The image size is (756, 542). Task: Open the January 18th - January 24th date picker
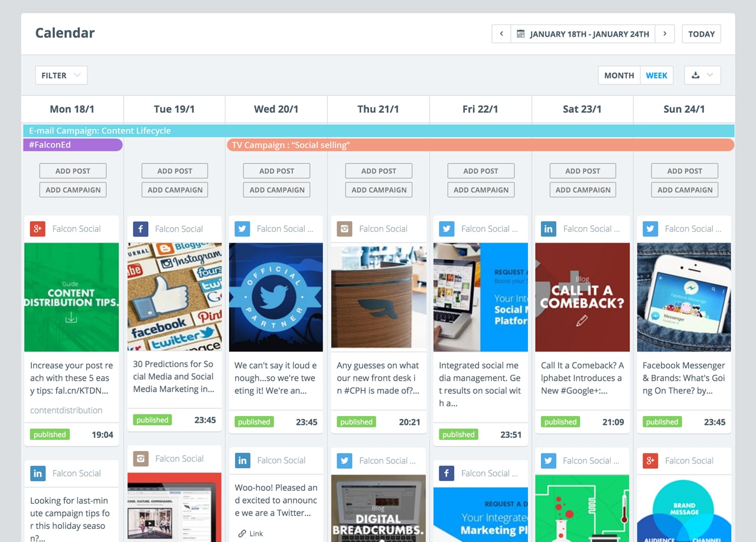pos(584,34)
